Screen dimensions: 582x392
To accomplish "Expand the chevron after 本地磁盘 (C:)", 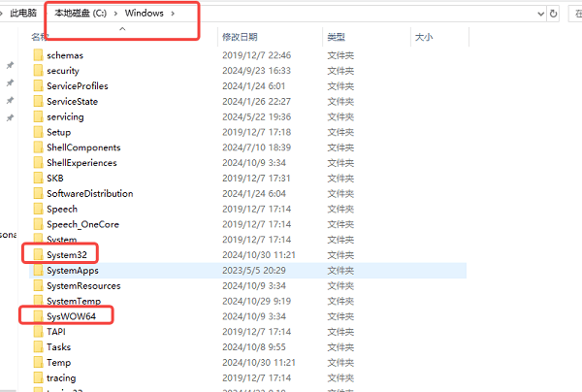I will tap(115, 14).
